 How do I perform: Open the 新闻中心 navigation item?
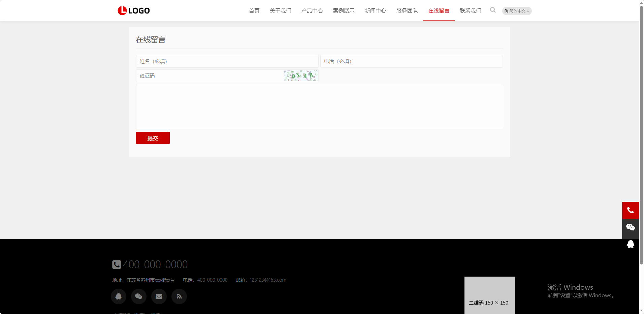[x=375, y=11]
